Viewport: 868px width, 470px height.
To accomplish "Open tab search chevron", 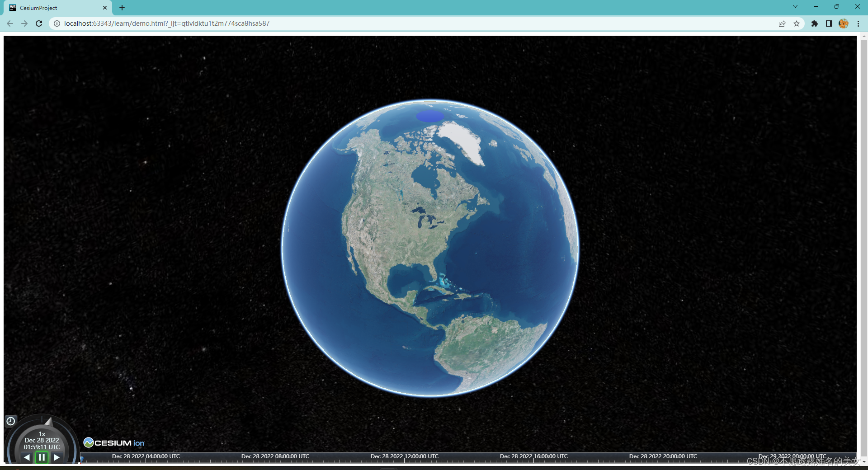I will point(795,7).
